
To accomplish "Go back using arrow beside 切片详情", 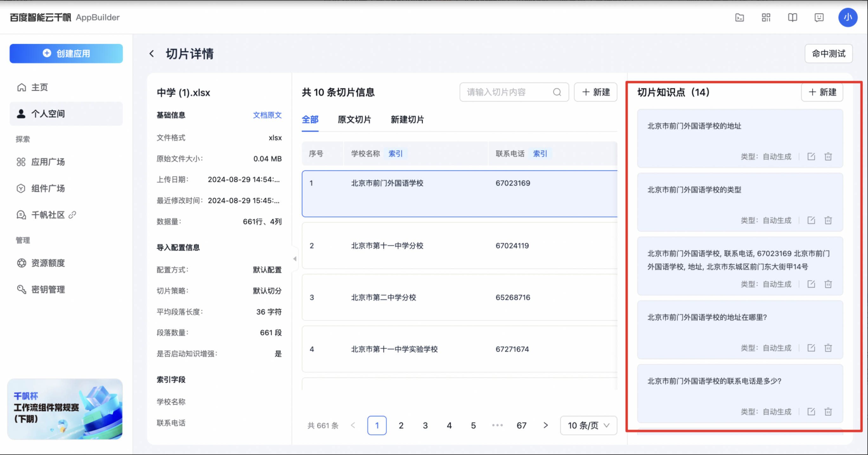I will [x=152, y=54].
